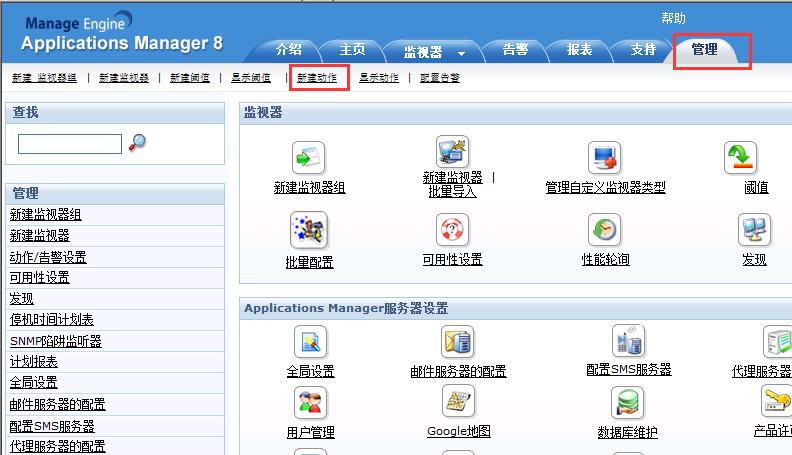Open SNMP陷阱监听器 in the sidebar
The height and width of the screenshot is (455, 792).
point(55,341)
